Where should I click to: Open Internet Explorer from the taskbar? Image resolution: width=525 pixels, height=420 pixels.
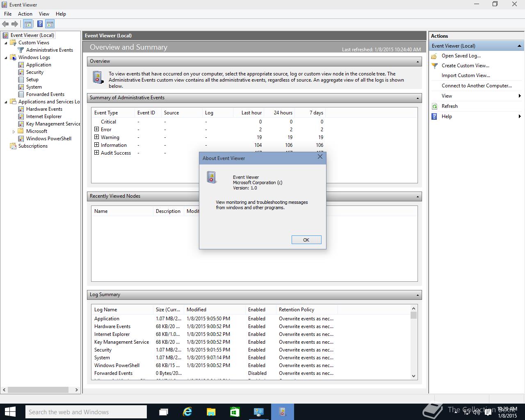(187, 412)
